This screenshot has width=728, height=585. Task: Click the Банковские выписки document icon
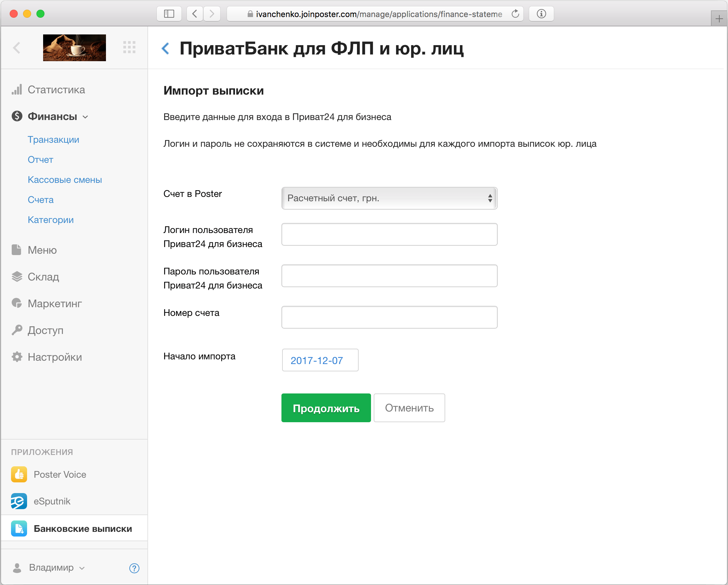coord(19,529)
